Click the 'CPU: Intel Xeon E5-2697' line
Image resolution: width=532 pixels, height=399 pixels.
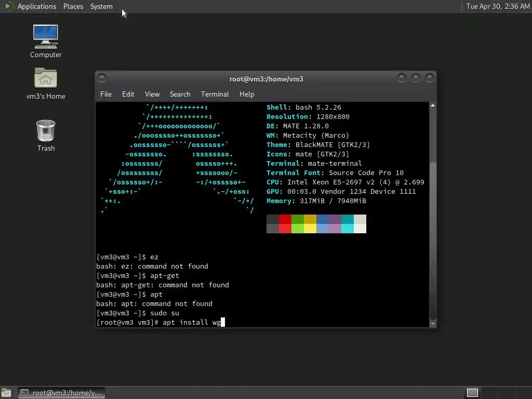coord(345,182)
